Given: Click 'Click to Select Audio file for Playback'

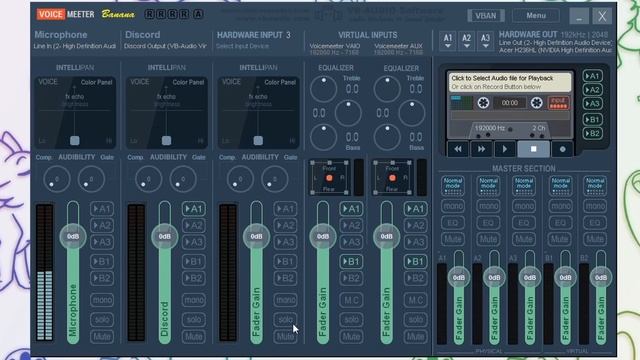Looking at the screenshot, I should [502, 78].
